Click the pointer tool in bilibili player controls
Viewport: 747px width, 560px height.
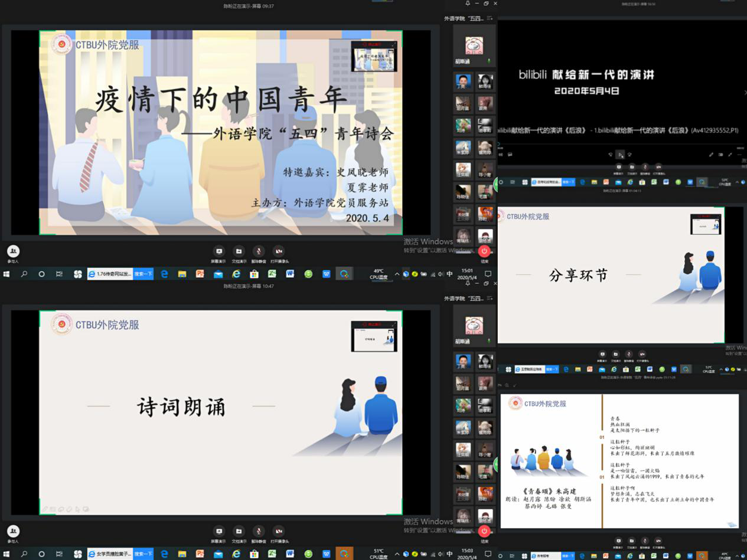[619, 155]
